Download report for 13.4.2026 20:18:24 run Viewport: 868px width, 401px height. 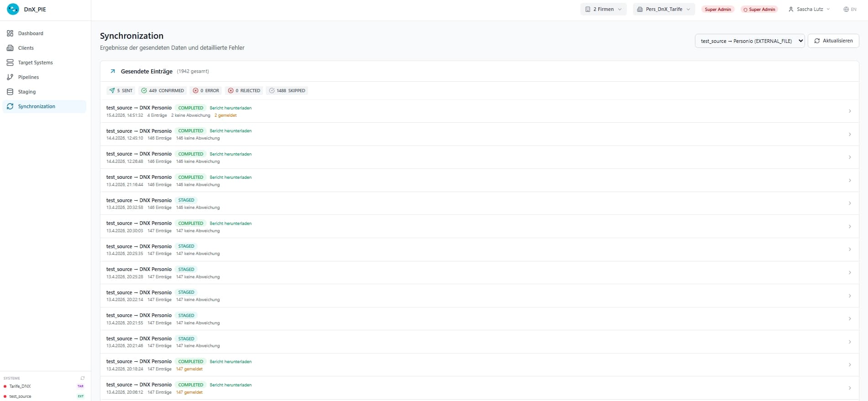tap(231, 362)
